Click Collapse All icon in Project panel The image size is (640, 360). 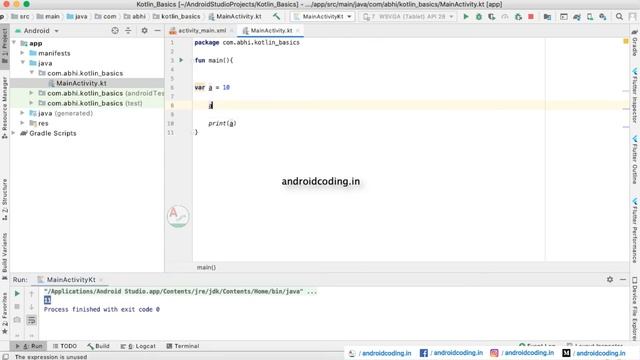[x=128, y=31]
